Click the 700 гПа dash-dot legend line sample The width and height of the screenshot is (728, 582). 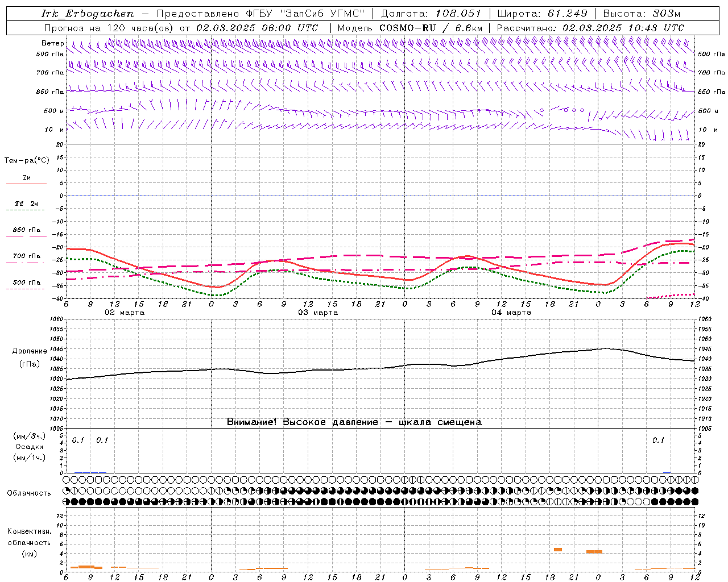[x=25, y=263]
